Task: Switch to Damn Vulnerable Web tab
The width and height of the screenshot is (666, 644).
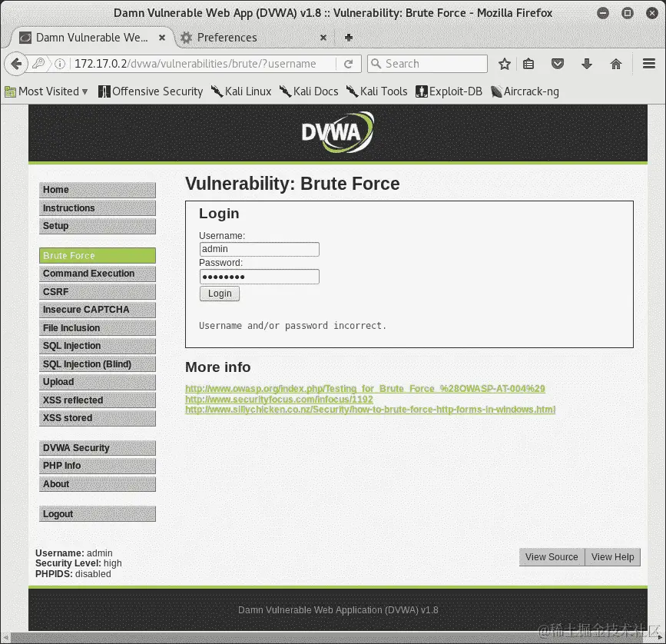Action: click(x=91, y=38)
